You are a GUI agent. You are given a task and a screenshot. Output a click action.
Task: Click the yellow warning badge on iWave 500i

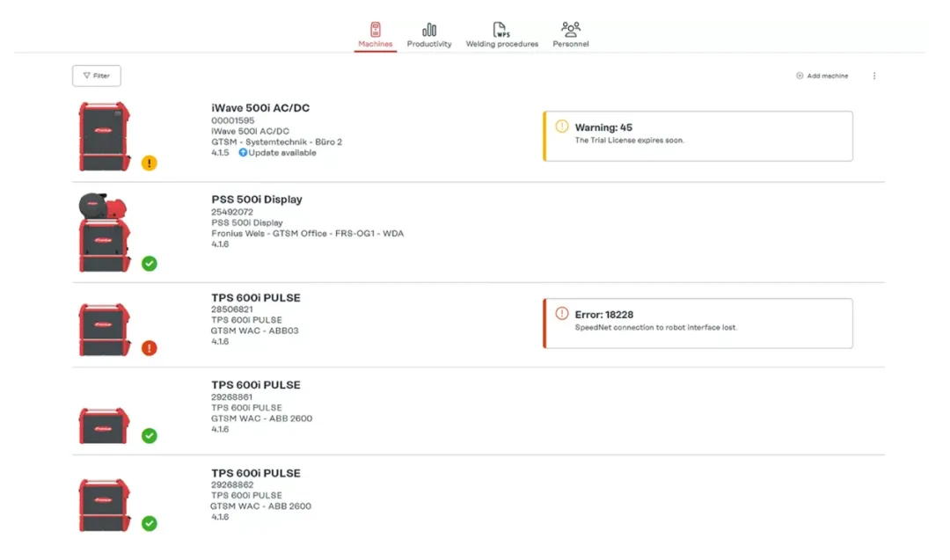[150, 163]
